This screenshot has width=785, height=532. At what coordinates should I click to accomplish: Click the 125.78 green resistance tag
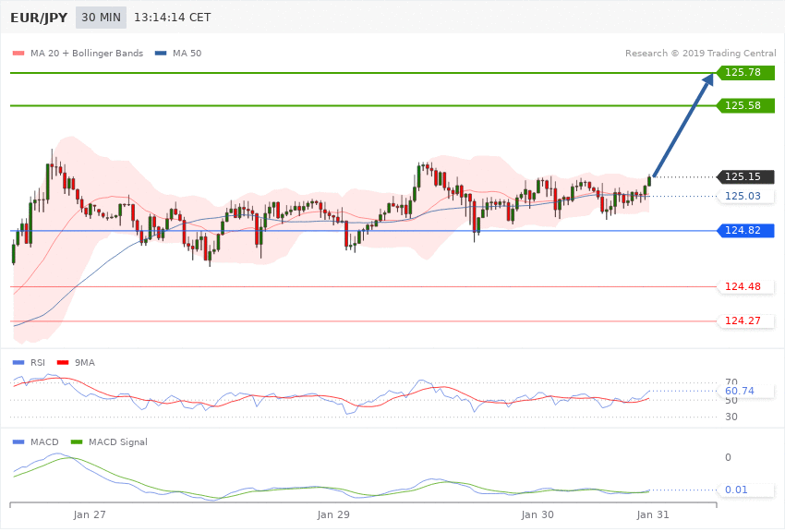pos(746,73)
